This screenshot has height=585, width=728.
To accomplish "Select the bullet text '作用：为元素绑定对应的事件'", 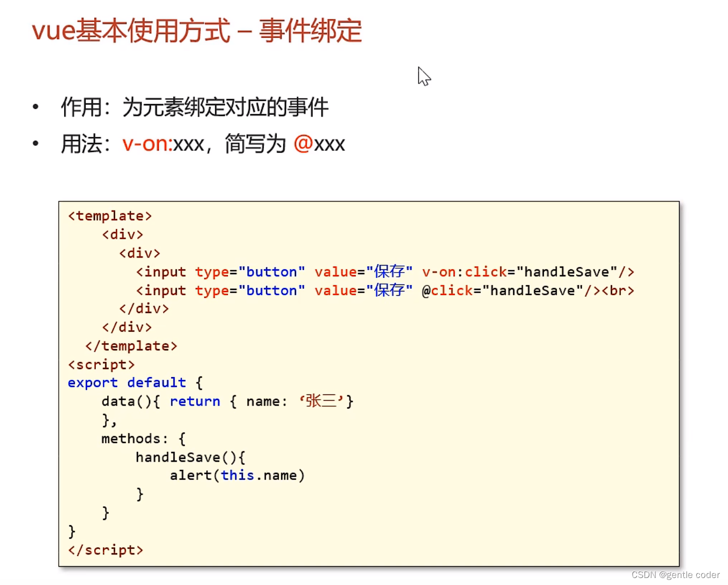I will [194, 107].
